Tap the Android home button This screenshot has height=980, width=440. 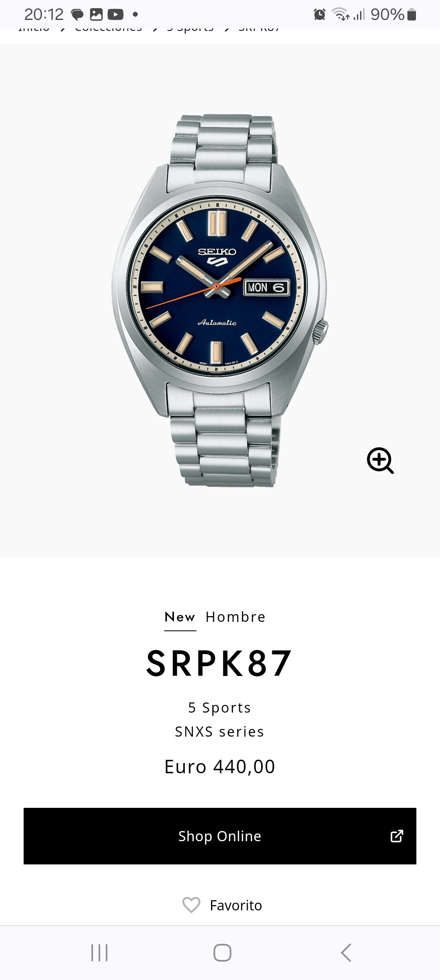click(x=222, y=953)
